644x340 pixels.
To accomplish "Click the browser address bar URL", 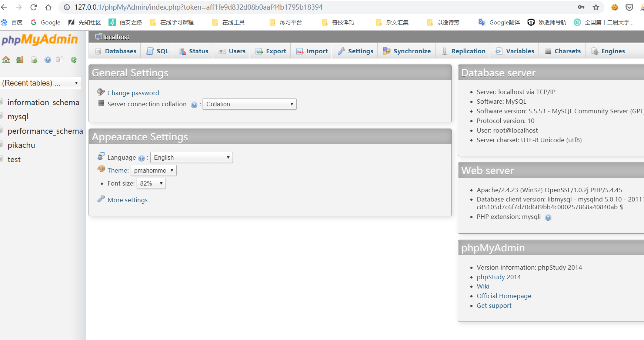I will [198, 7].
